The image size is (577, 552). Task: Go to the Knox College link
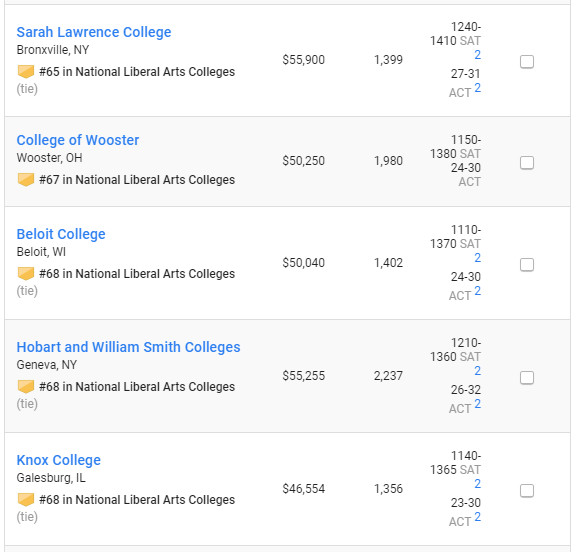[59, 460]
